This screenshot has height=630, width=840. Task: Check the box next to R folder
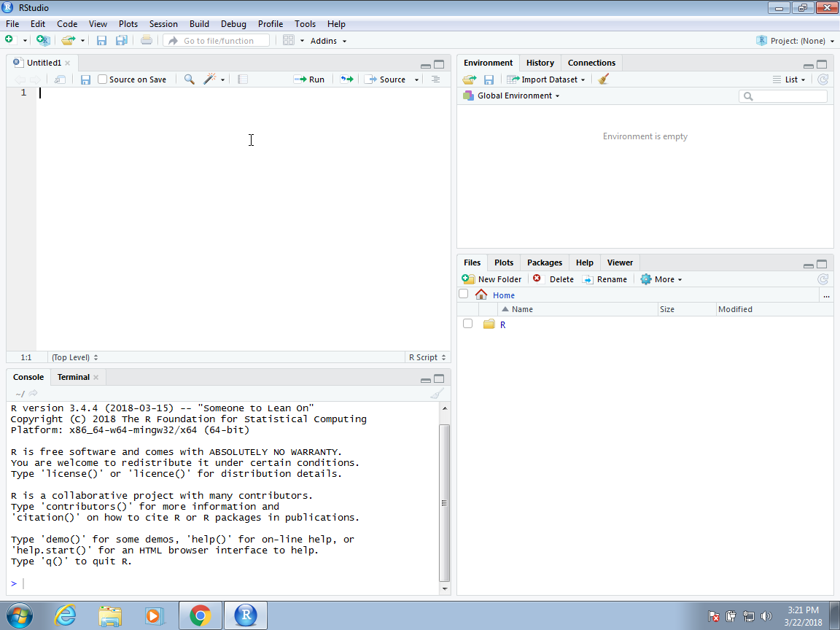point(467,324)
